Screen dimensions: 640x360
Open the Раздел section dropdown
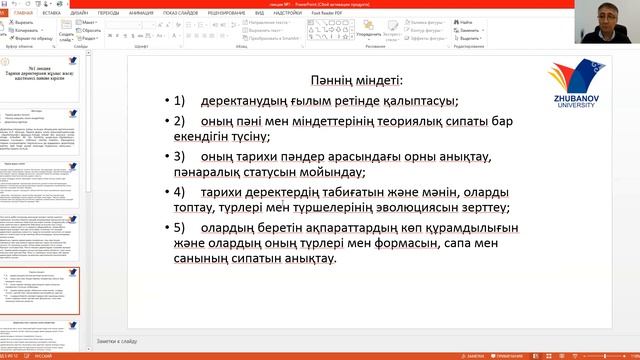tap(87, 38)
